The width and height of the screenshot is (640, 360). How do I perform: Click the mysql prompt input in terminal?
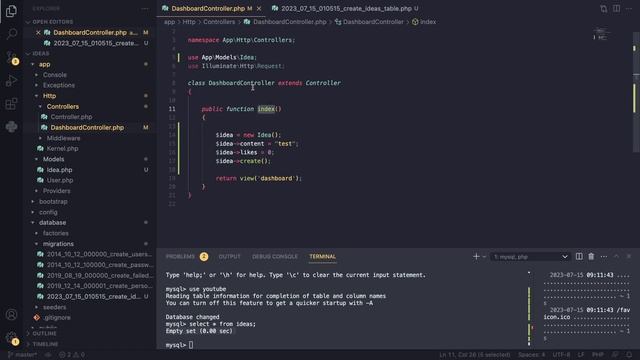tap(191, 345)
